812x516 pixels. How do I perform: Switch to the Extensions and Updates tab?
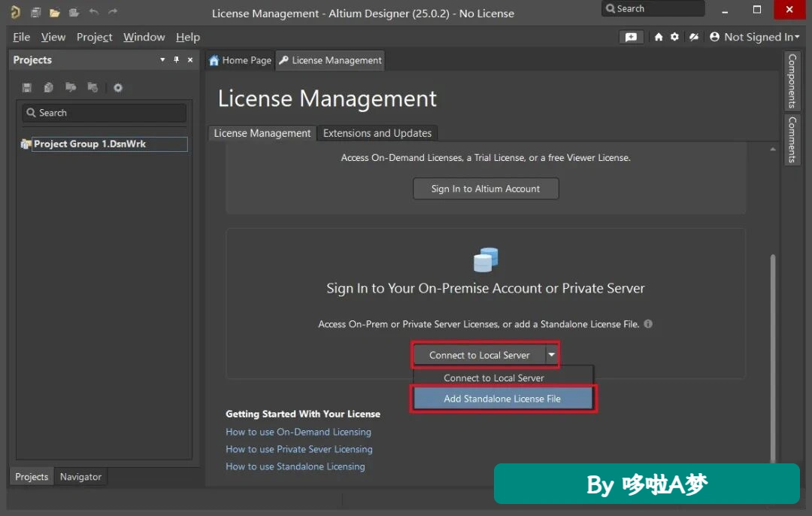pos(377,133)
